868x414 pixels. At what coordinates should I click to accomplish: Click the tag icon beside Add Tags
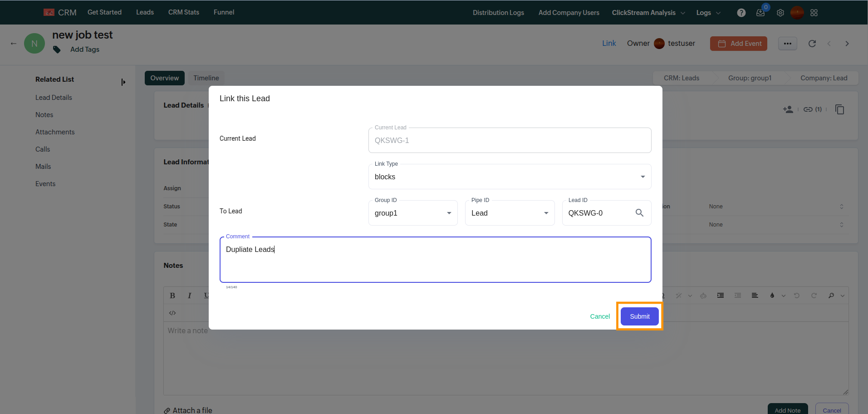(57, 49)
